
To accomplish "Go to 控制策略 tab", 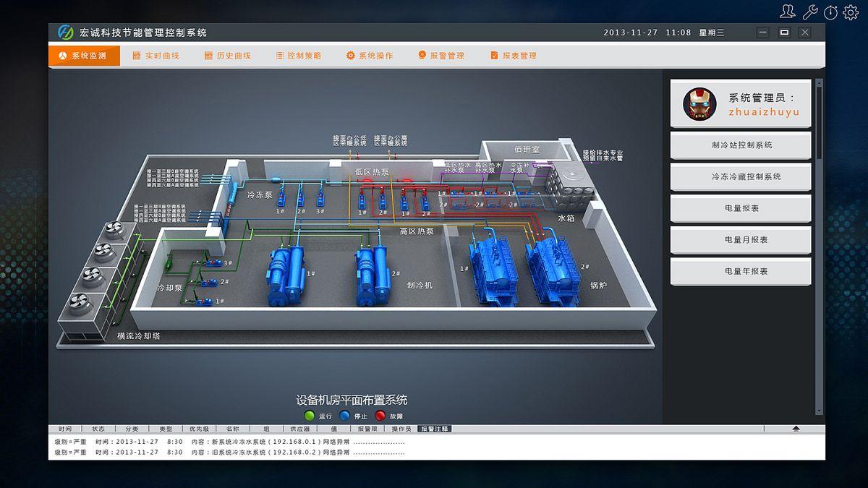I will pyautogui.click(x=298, y=56).
